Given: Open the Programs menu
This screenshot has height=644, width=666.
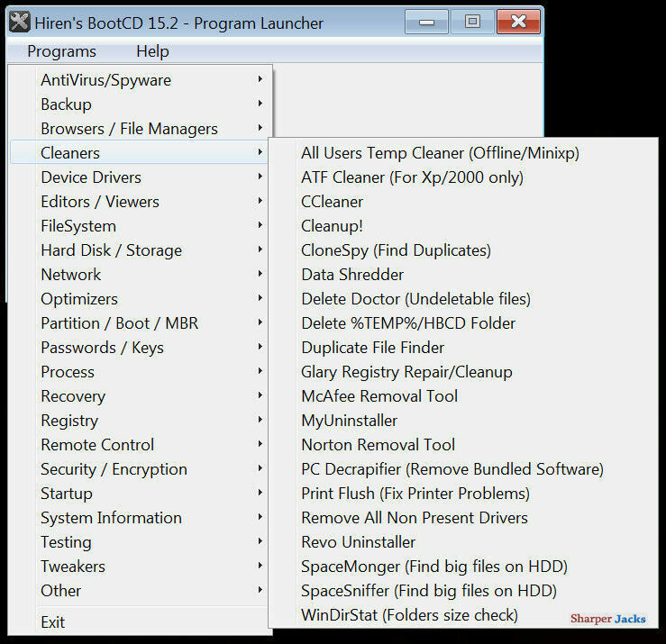Looking at the screenshot, I should (x=61, y=51).
